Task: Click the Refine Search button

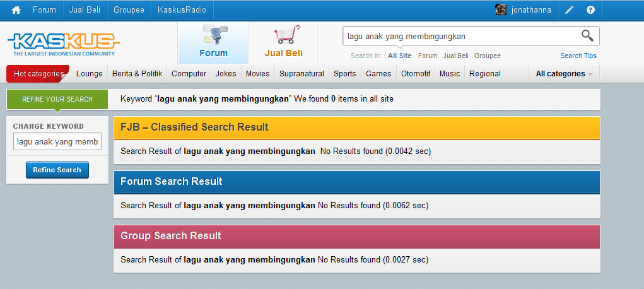Action: (57, 170)
